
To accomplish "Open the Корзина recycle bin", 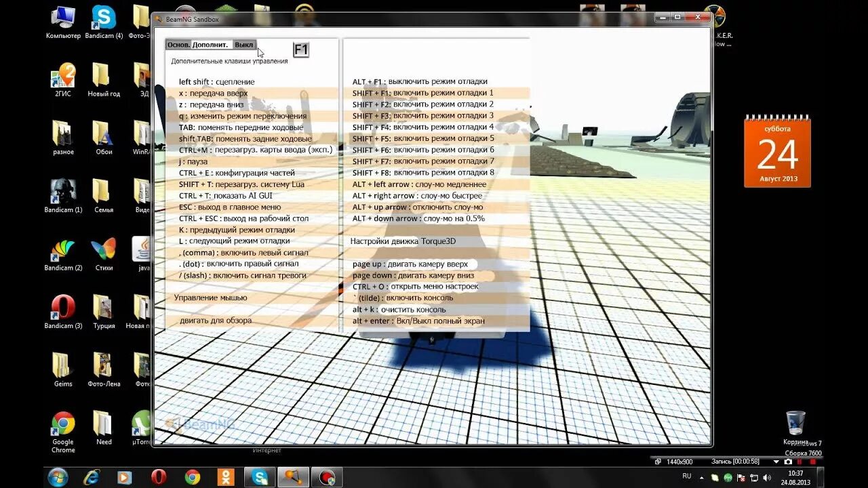I will (x=795, y=428).
